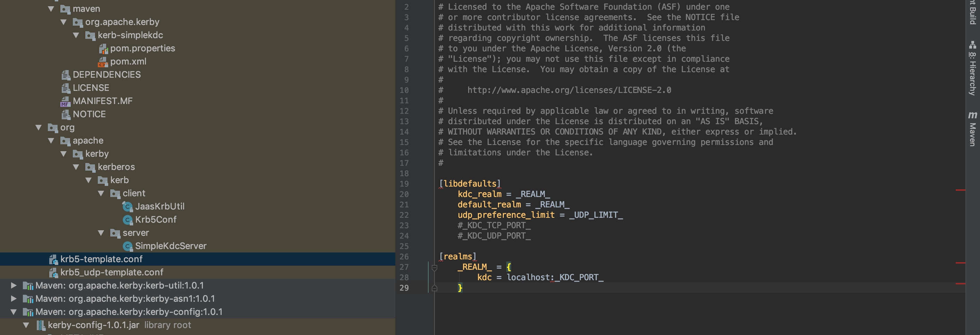Click the error stripe mark beside line 27

click(x=960, y=263)
